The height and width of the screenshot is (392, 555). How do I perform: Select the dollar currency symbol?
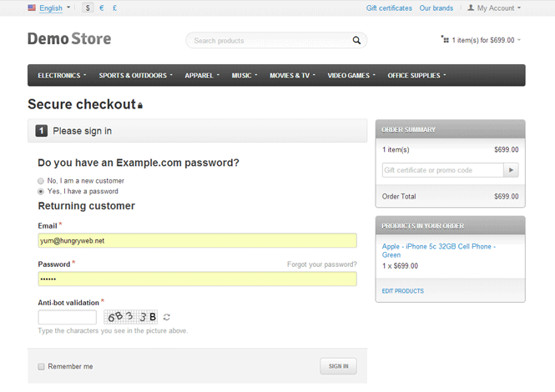88,8
